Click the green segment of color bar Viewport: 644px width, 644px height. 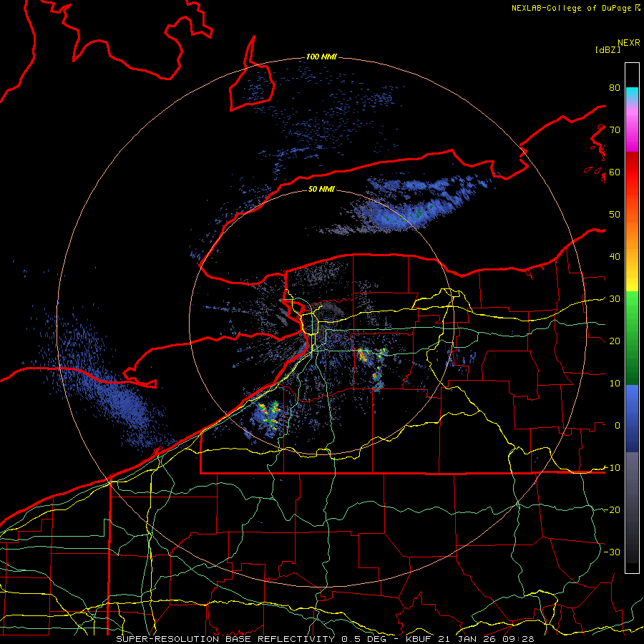[632, 338]
